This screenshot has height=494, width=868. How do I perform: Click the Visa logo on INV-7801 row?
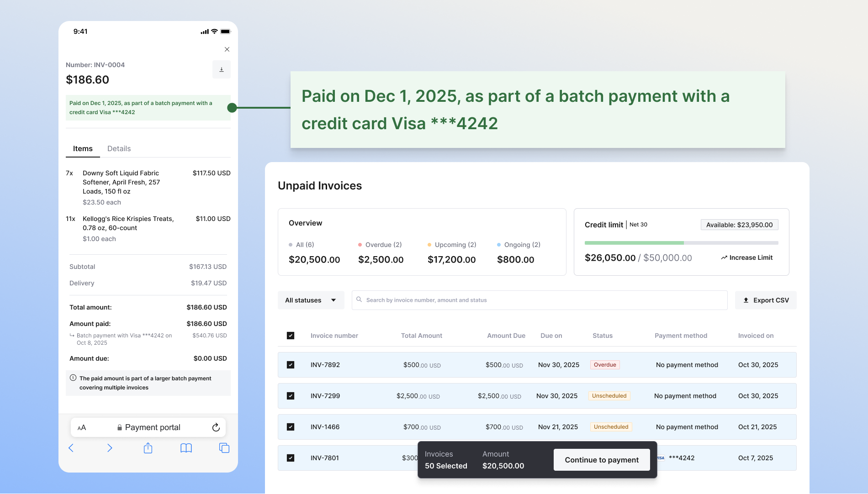point(661,458)
